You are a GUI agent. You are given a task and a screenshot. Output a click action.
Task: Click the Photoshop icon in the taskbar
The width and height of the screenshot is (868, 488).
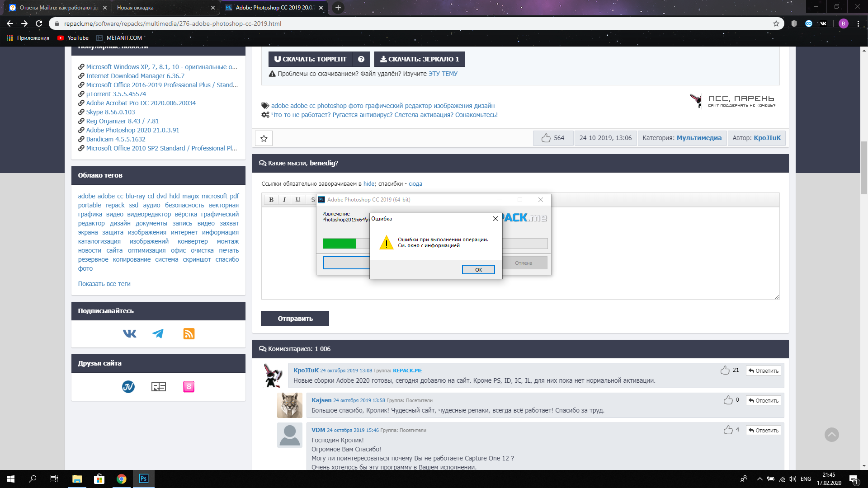coord(143,479)
